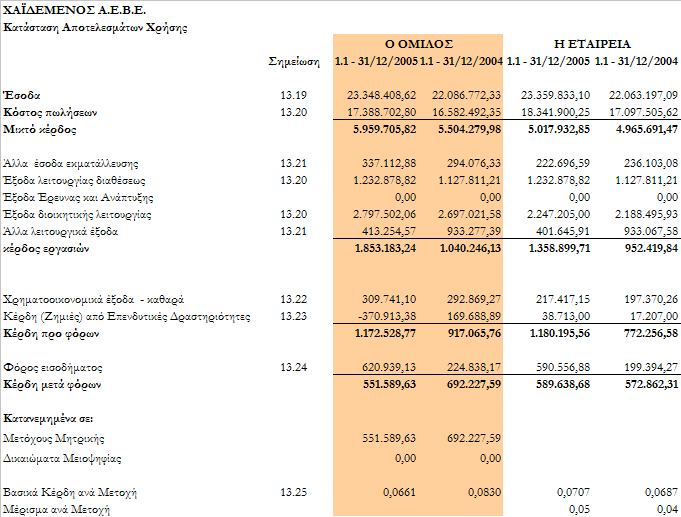
Task: Click the dividend value 0,04
Action: [x=667, y=510]
